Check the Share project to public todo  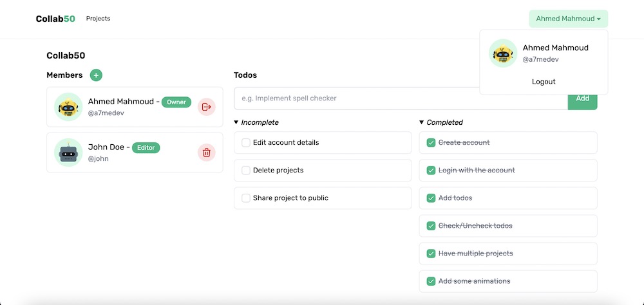pos(246,198)
